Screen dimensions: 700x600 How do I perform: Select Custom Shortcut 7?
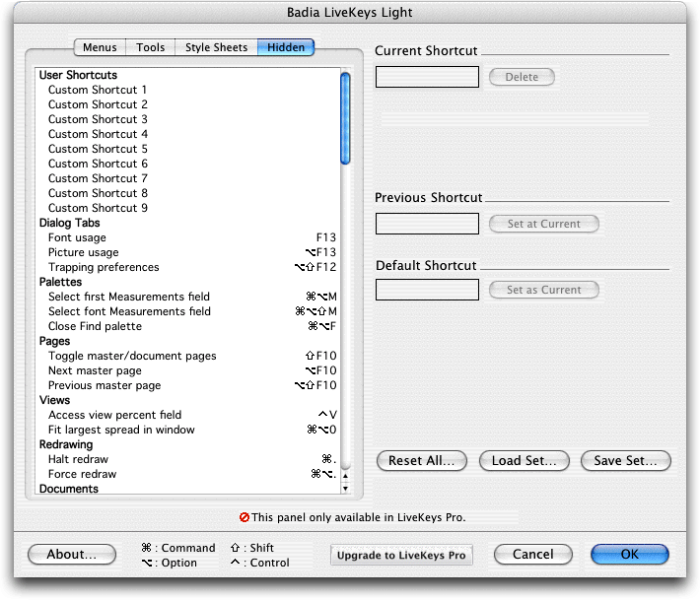point(187,178)
